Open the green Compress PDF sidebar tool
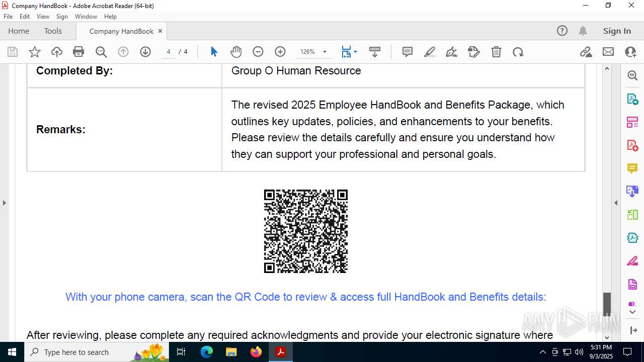 pos(632,215)
